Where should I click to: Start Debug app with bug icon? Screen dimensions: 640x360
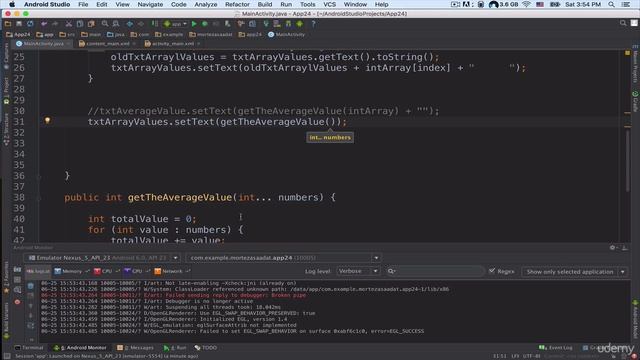(x=204, y=24)
